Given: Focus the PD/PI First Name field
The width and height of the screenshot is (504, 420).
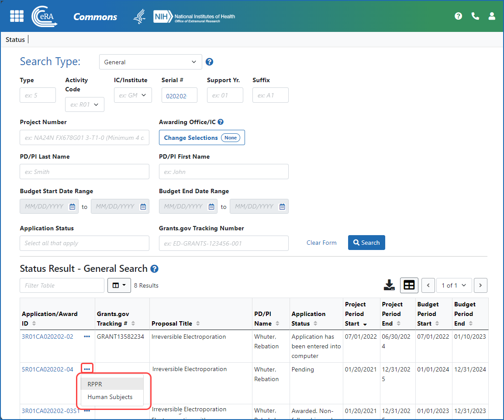Looking at the screenshot, I should [224, 172].
